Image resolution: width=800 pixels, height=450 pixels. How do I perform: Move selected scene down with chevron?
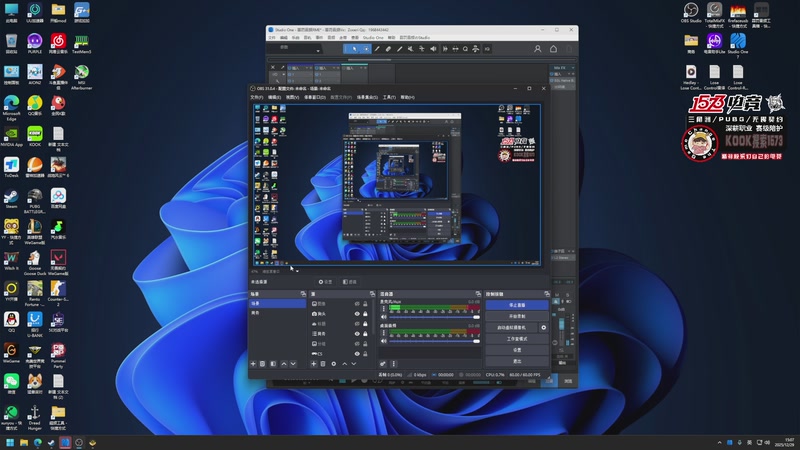click(x=294, y=364)
